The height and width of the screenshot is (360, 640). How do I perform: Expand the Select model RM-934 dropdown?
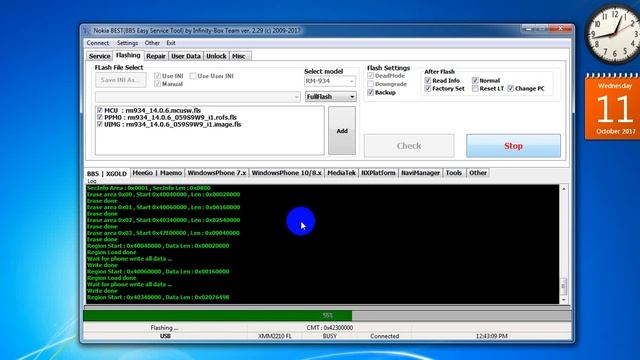(330, 81)
